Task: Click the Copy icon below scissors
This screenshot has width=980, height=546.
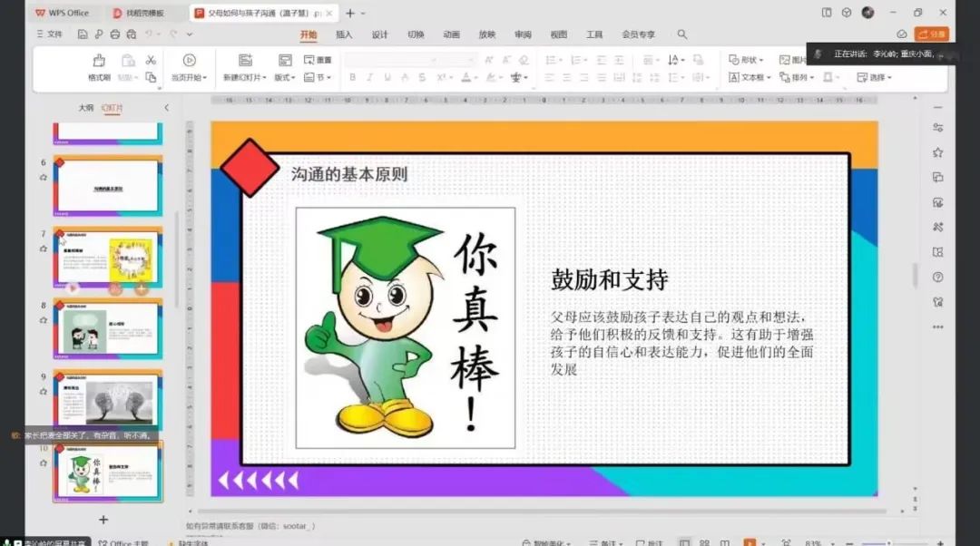Action: click(151, 77)
